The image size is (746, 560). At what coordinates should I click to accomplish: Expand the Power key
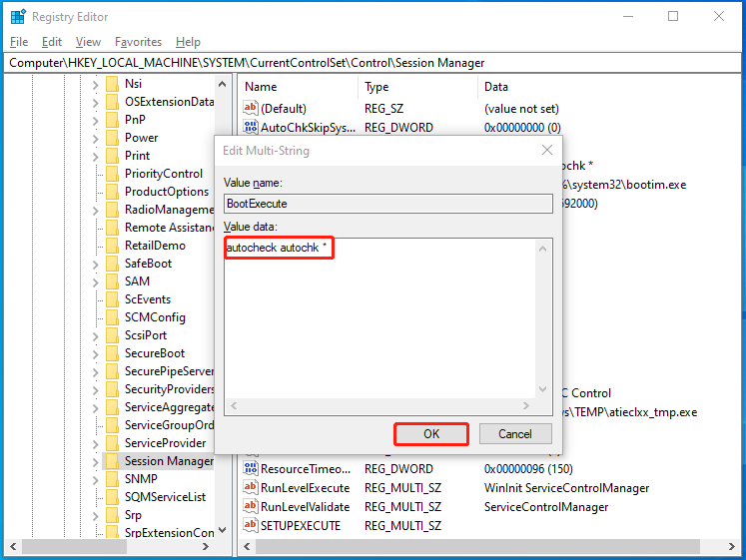click(x=95, y=139)
